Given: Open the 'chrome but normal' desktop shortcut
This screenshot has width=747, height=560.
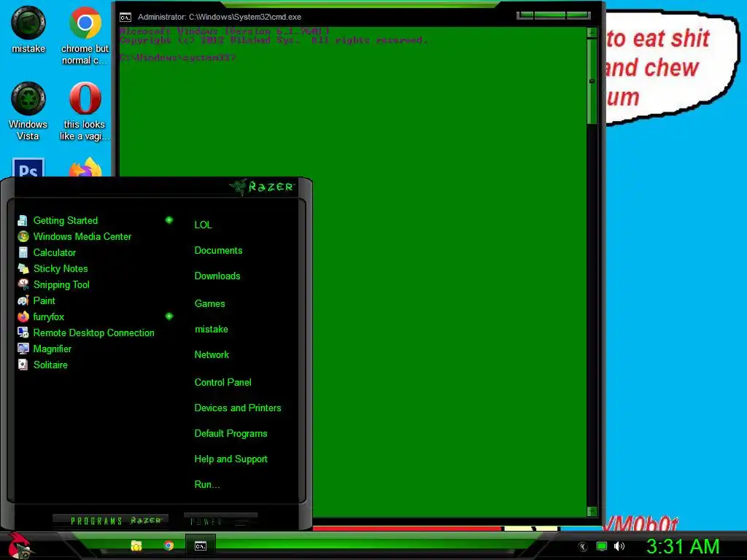Looking at the screenshot, I should pyautogui.click(x=85, y=35).
